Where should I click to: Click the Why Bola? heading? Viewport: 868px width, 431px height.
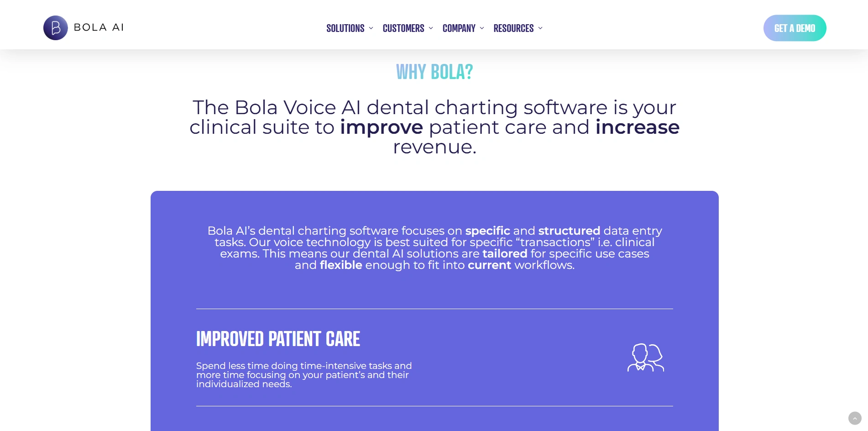coord(434,72)
